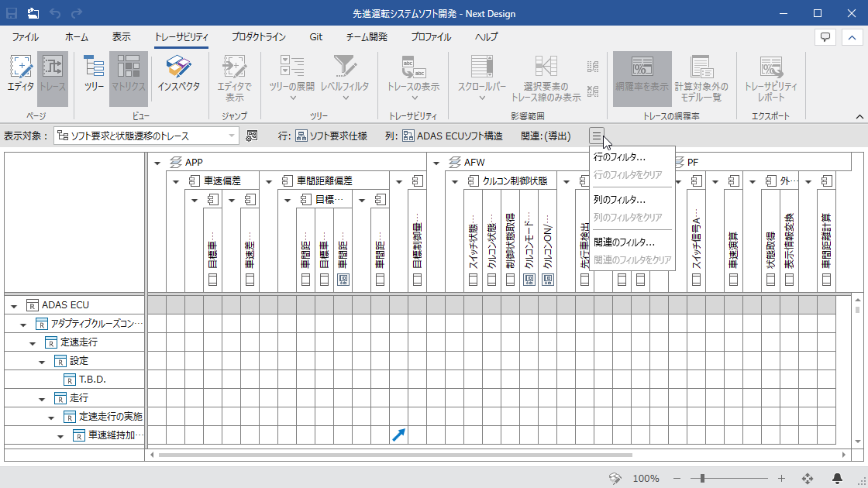Select the マトリクス view
This screenshot has height=488, width=868.
129,78
